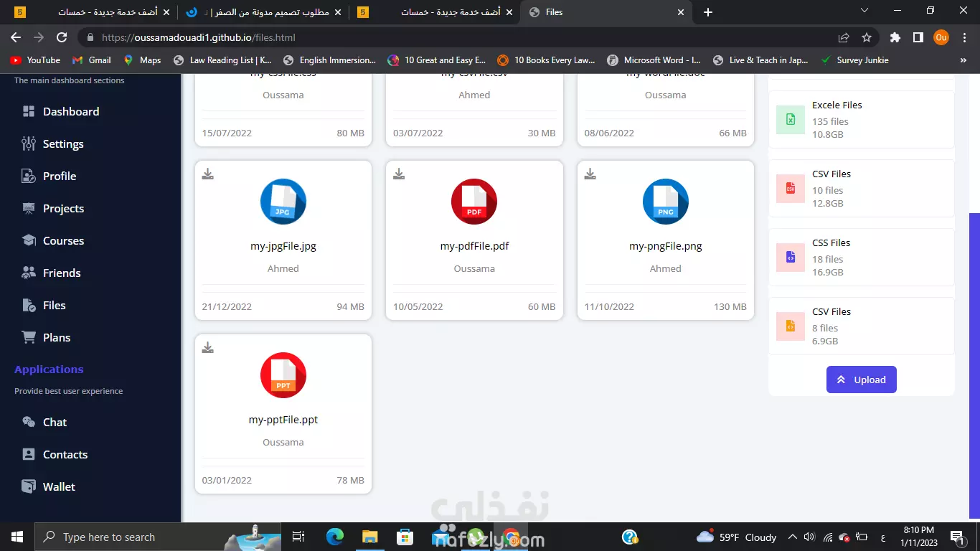This screenshot has width=980, height=551.
Task: Download my-jpgFile.jpg via its download icon
Action: tap(207, 174)
